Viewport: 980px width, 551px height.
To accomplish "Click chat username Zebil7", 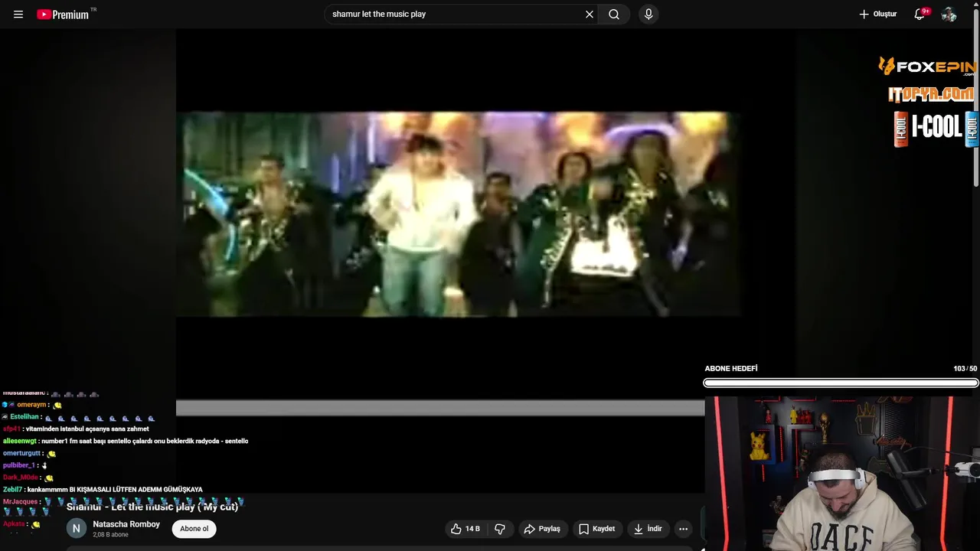I will [12, 489].
